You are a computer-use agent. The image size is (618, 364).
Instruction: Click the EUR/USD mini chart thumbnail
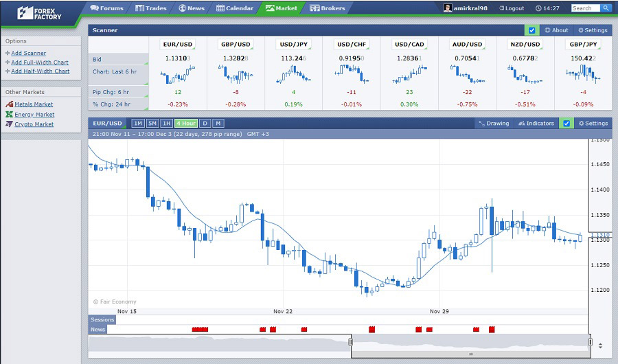point(178,75)
